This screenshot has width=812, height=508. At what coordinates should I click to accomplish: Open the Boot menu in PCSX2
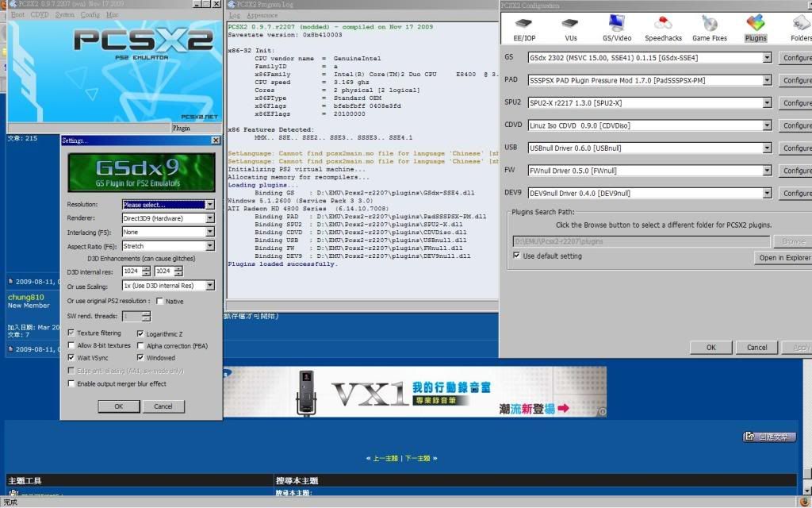click(x=17, y=15)
